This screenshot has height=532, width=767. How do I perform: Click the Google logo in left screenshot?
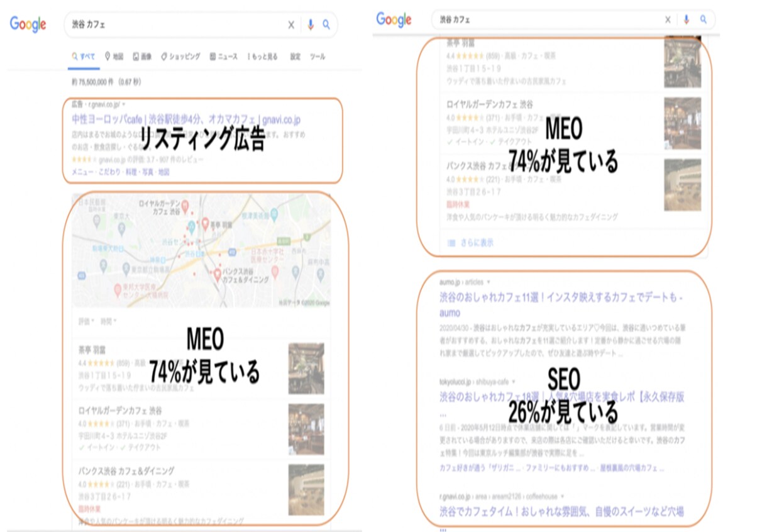[x=28, y=25]
